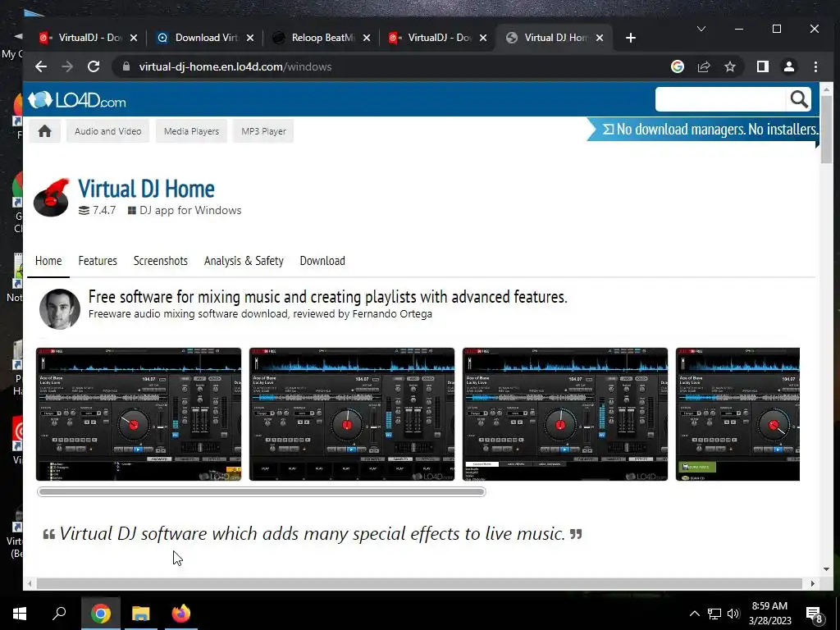Open a new tab with plus button
Image resolution: width=840 pixels, height=630 pixels.
click(631, 38)
